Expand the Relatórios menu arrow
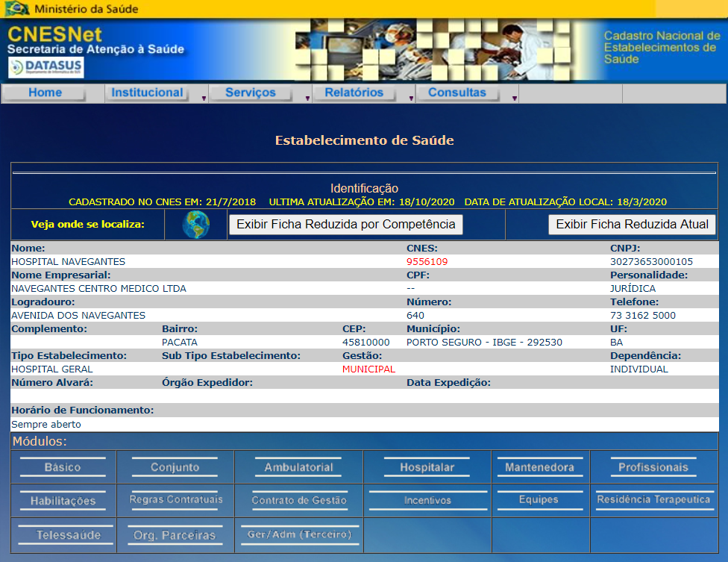The width and height of the screenshot is (728, 562). 411,98
